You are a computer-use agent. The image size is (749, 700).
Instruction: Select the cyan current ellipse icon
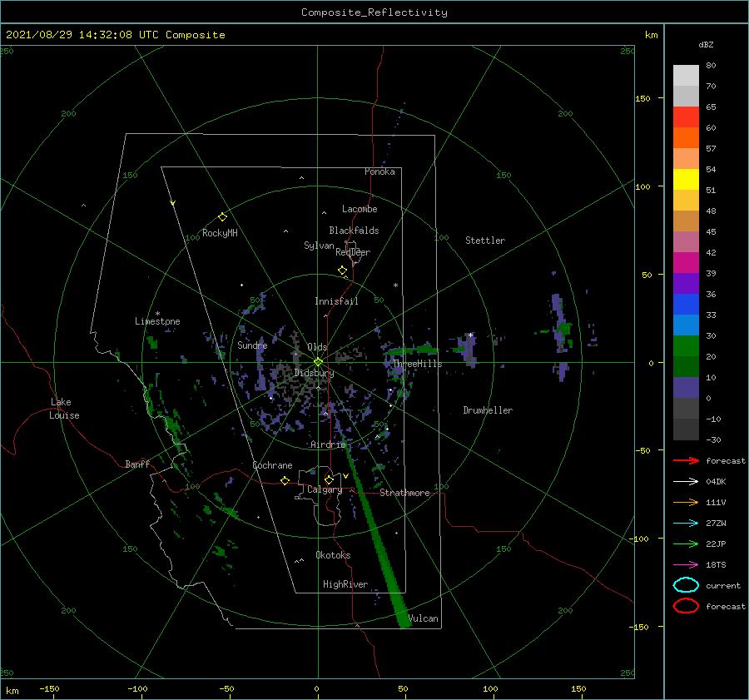click(x=686, y=585)
